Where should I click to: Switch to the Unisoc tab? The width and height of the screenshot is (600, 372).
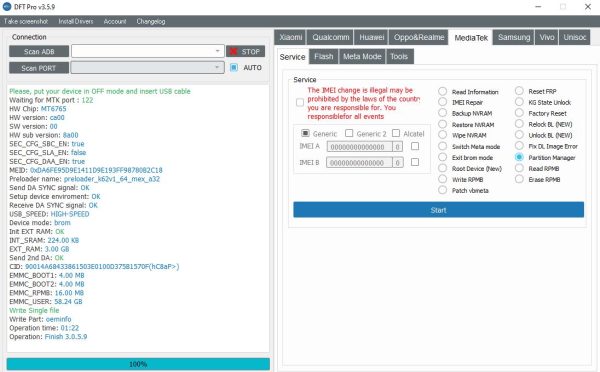click(574, 37)
